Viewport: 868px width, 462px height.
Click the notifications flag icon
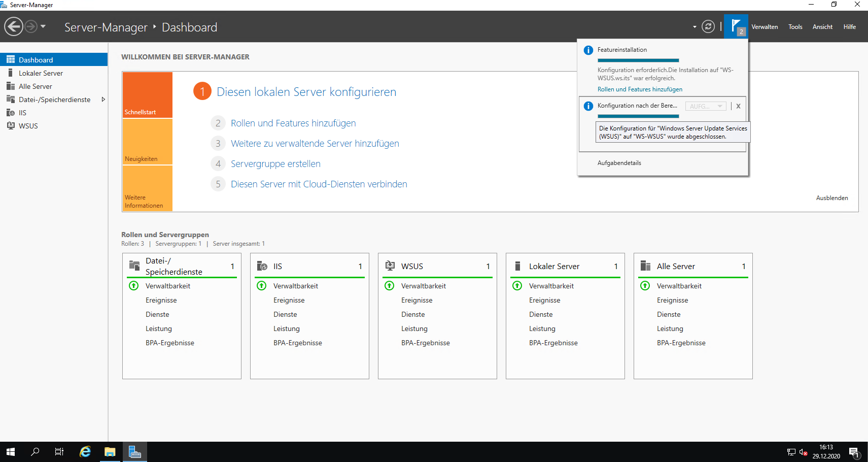point(736,26)
